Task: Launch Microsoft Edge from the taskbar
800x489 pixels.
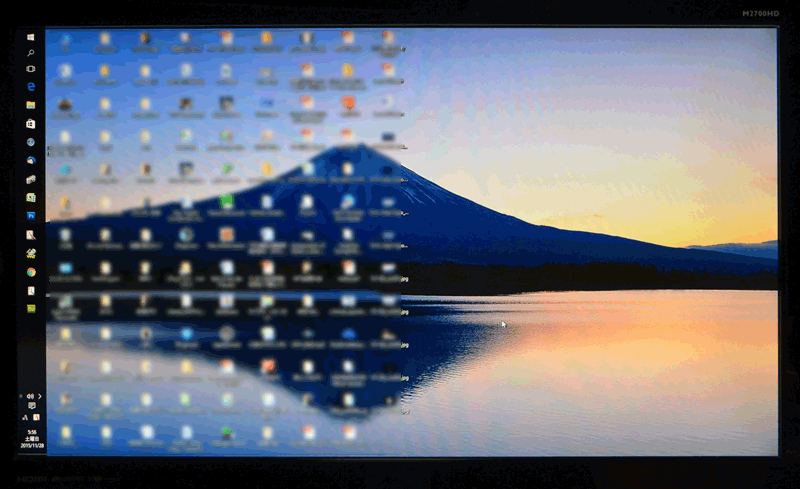Action: [x=31, y=86]
